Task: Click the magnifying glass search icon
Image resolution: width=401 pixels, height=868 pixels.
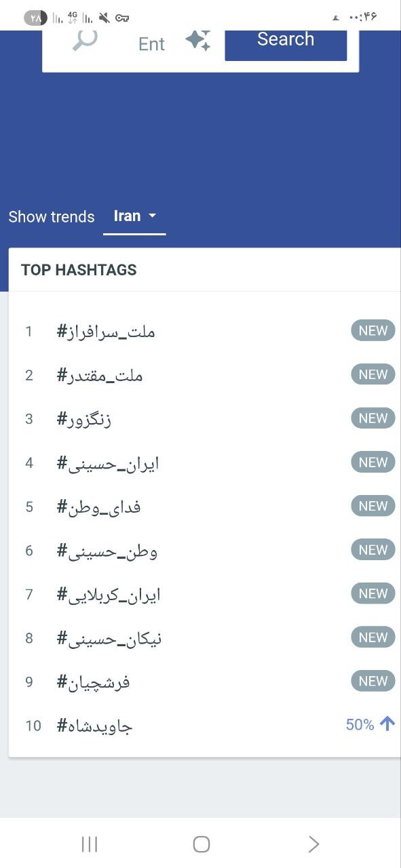Action: pos(85,40)
